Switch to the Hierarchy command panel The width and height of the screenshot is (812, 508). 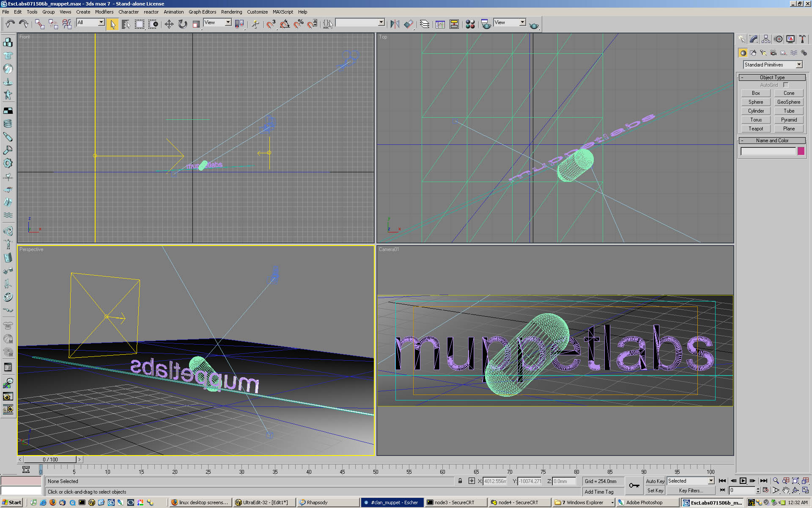[x=766, y=39]
